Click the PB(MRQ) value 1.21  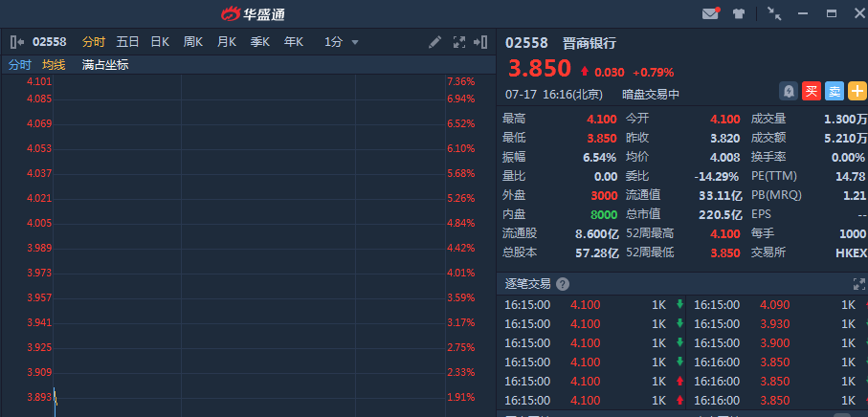tap(856, 195)
